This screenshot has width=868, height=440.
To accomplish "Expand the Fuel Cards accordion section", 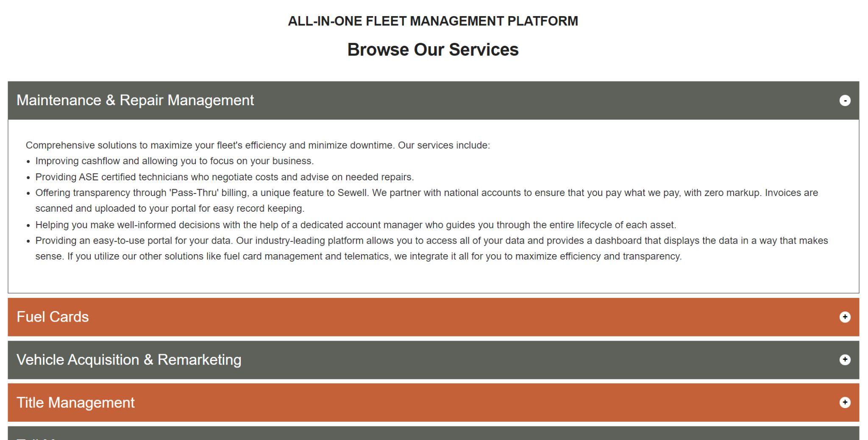I will tap(424, 317).
